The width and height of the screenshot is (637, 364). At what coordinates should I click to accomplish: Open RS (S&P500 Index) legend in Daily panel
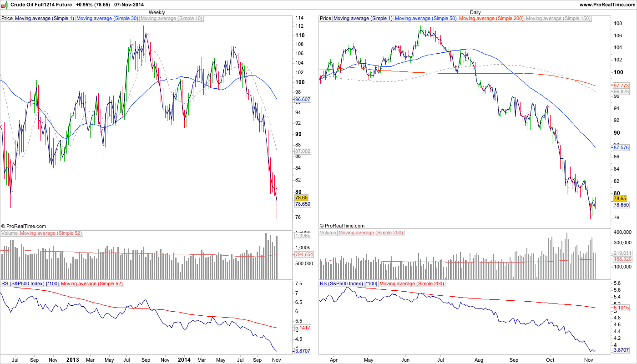click(348, 283)
